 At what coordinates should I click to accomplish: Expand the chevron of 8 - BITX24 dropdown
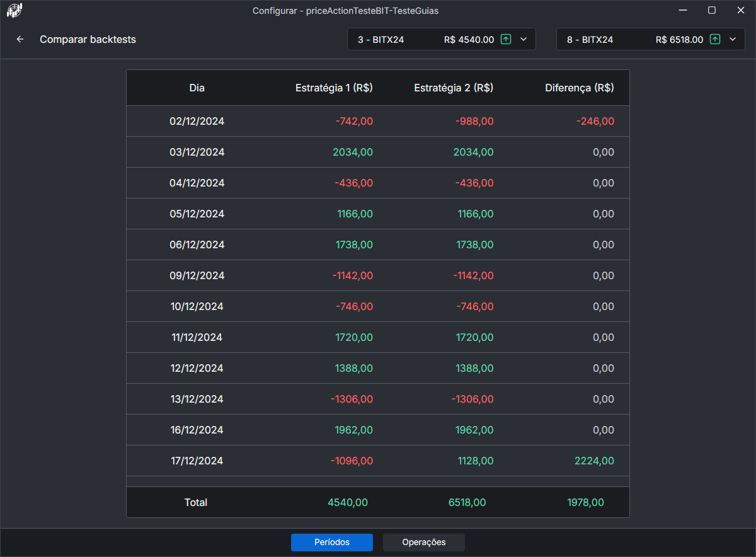click(x=733, y=39)
